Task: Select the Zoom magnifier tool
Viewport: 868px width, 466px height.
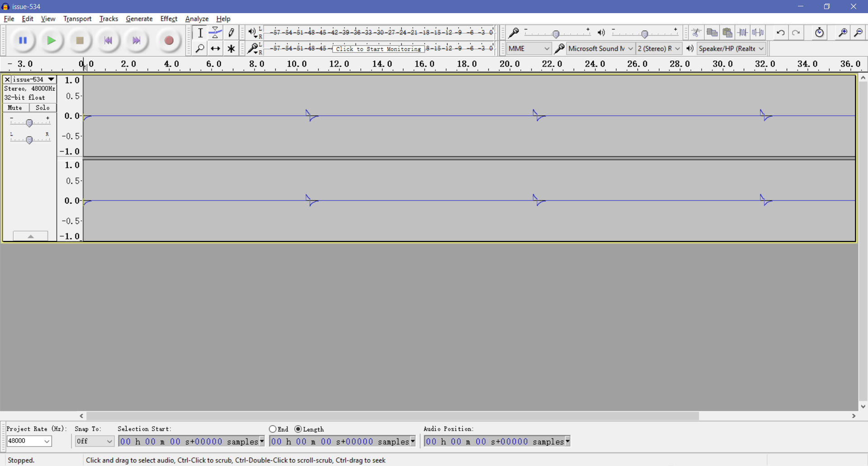Action: [x=200, y=48]
